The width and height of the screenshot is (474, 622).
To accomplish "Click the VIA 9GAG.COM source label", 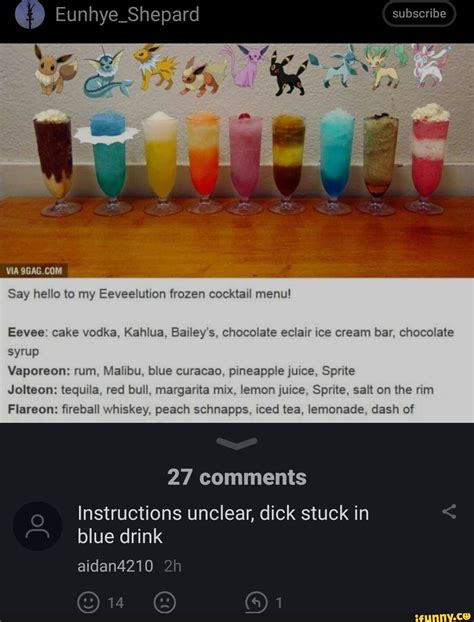I will pyautogui.click(x=34, y=271).
